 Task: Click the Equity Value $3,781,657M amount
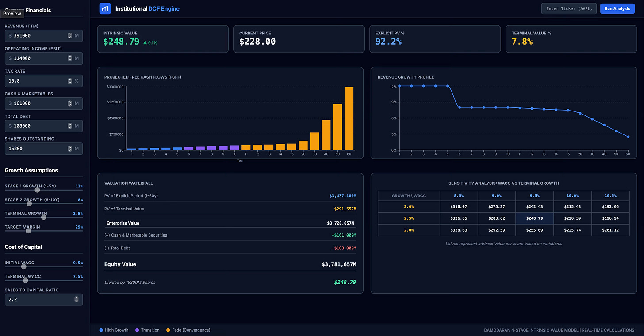pyautogui.click(x=339, y=264)
